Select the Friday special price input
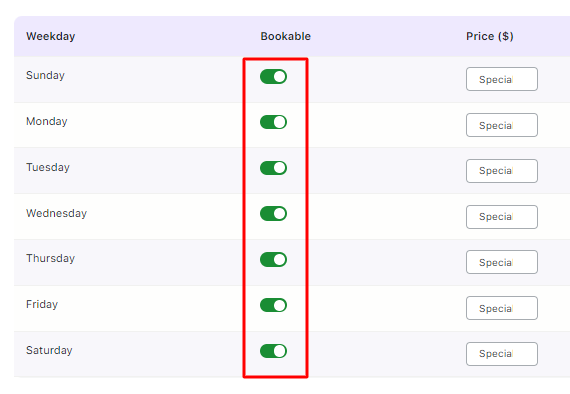This screenshot has height=394, width=570. coord(502,308)
